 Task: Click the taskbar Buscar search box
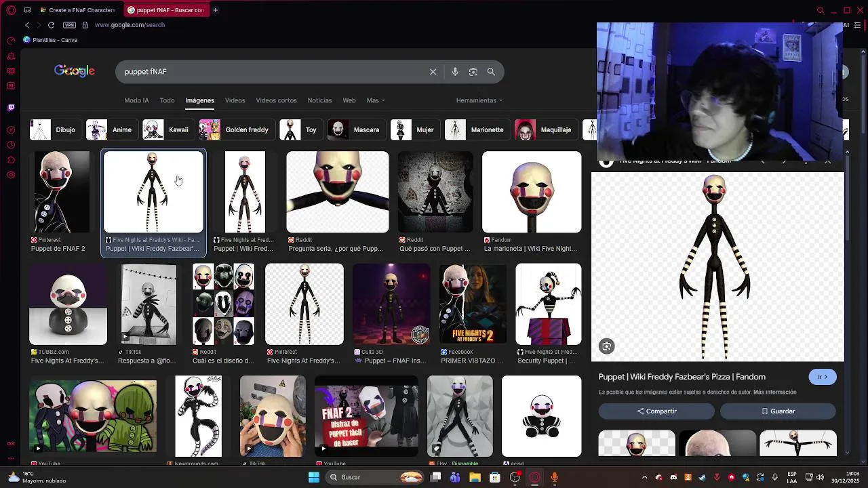tap(374, 477)
